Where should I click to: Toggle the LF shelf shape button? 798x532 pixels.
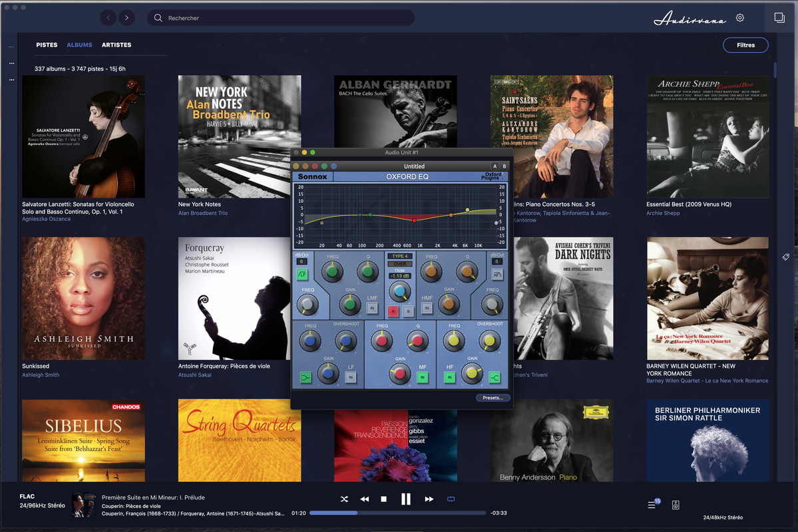click(305, 377)
